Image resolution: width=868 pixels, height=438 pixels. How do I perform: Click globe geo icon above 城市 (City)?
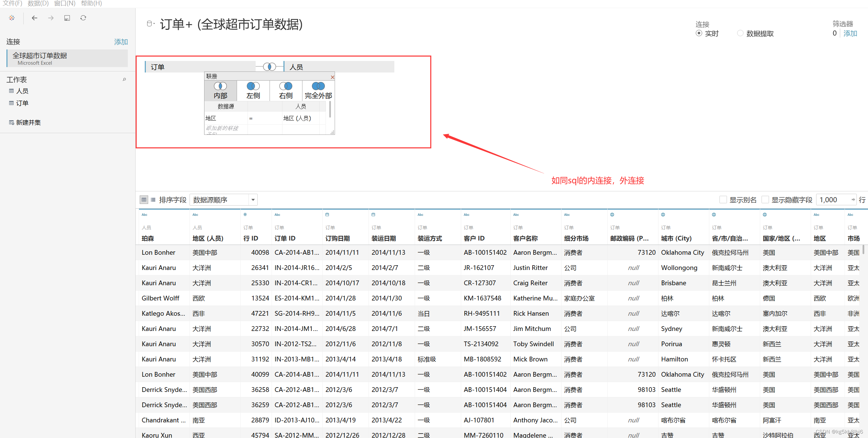pyautogui.click(x=663, y=215)
